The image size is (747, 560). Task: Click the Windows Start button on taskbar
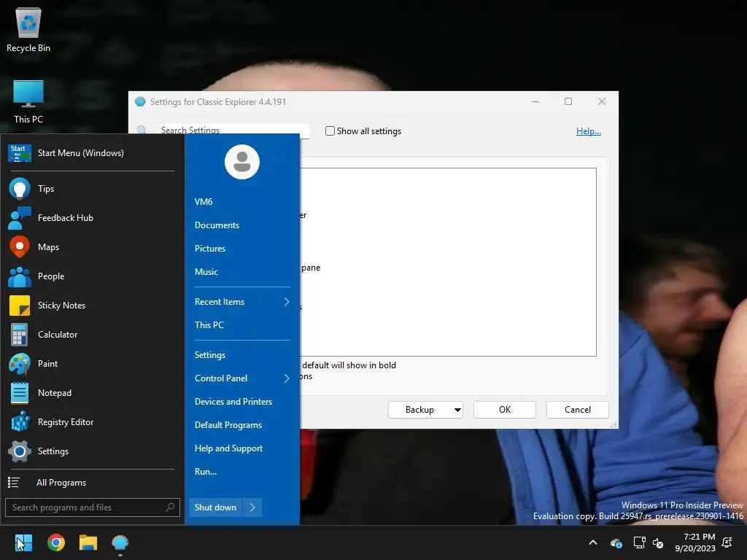click(23, 542)
